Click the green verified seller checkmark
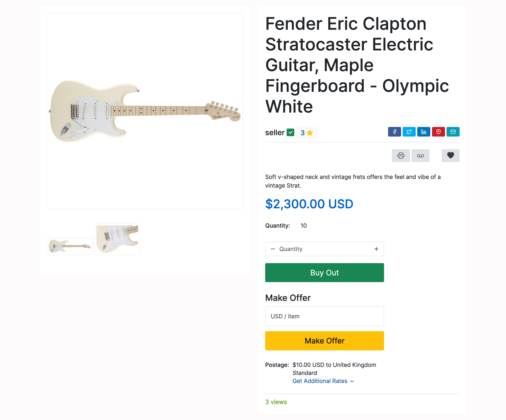506x420 pixels. click(290, 133)
